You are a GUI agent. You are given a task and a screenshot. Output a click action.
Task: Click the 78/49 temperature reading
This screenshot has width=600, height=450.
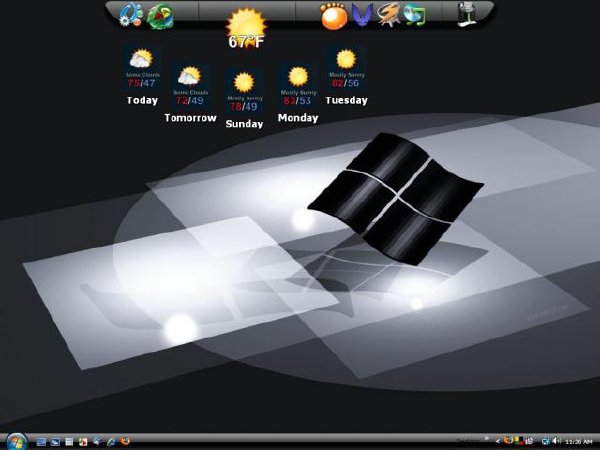tap(244, 106)
